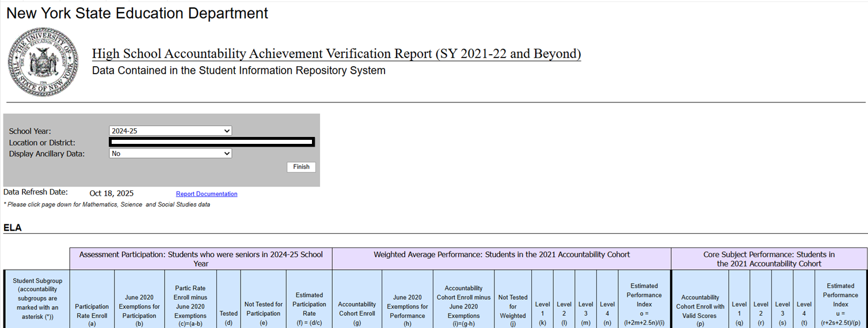Click the Participation Rate Enroll (a) header
The image size is (868, 328).
pos(92,299)
